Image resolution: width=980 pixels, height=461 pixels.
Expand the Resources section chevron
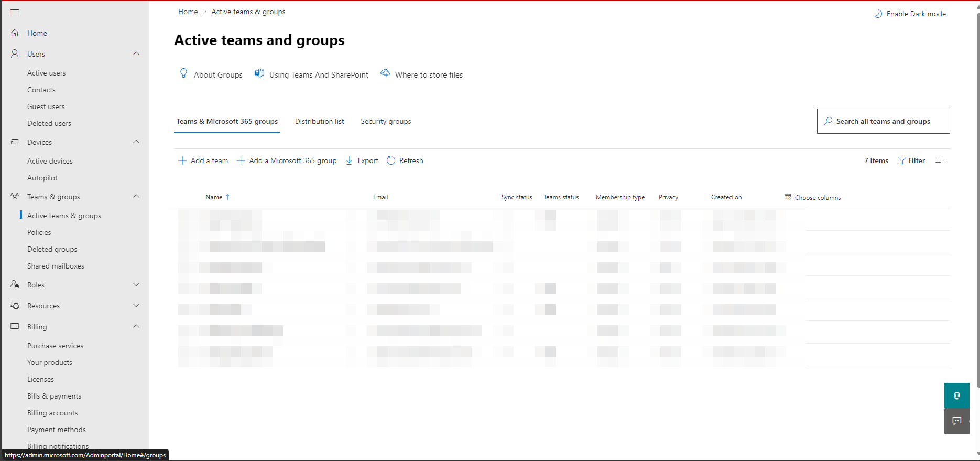tap(136, 305)
